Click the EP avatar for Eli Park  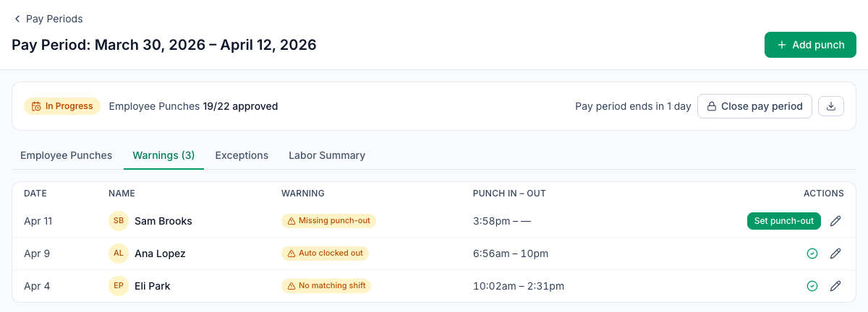(x=119, y=286)
